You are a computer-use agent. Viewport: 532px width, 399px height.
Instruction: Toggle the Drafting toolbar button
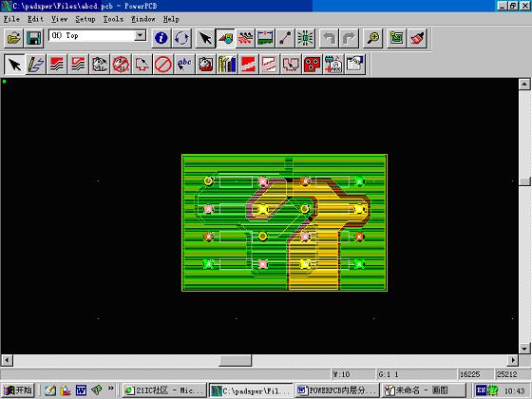pos(225,38)
